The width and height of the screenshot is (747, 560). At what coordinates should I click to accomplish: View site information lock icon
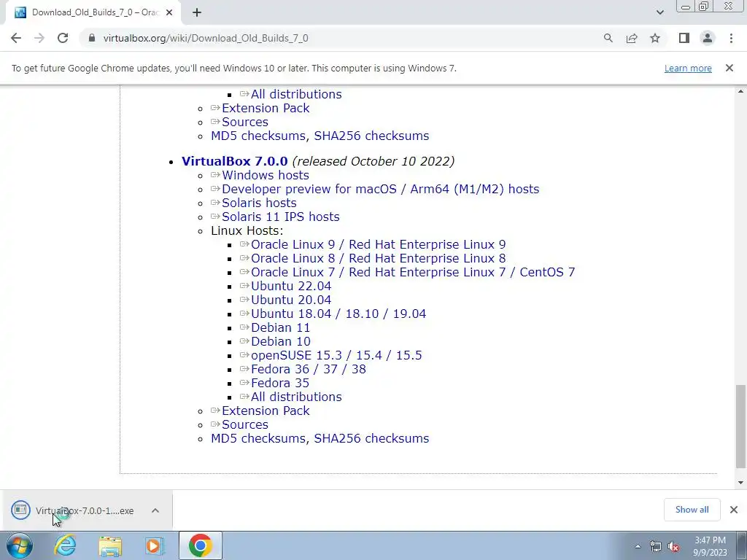pos(92,38)
